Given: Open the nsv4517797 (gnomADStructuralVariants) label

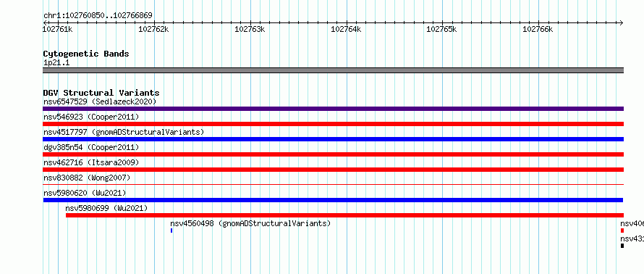Looking at the screenshot, I should (x=124, y=132).
